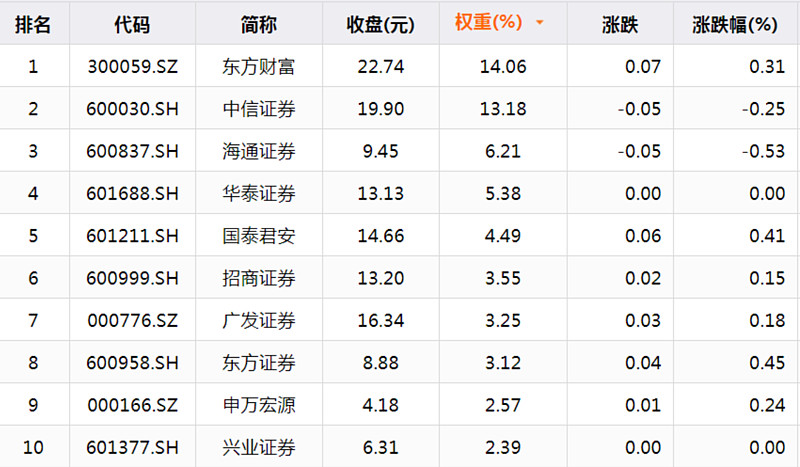
Task: Click change percent 0.31
Action: coord(767,67)
